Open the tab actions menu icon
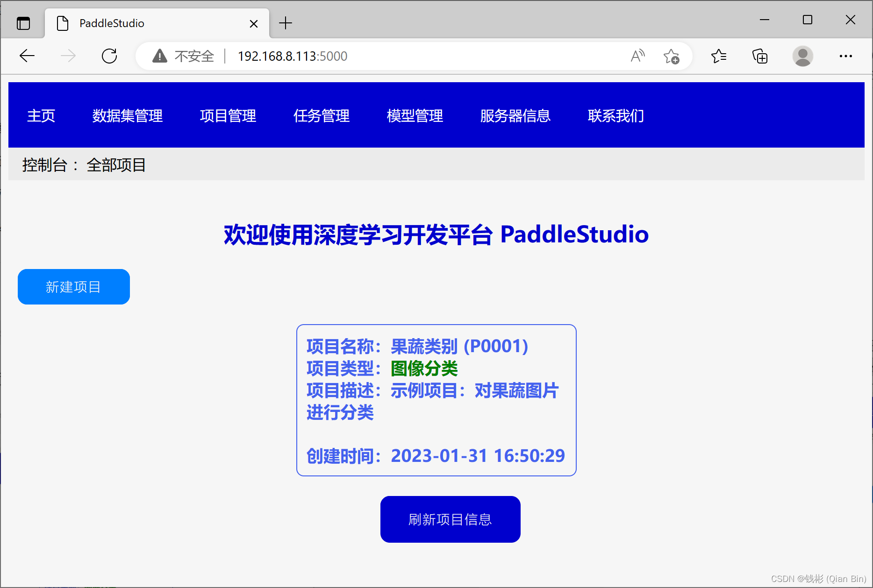 (x=23, y=23)
